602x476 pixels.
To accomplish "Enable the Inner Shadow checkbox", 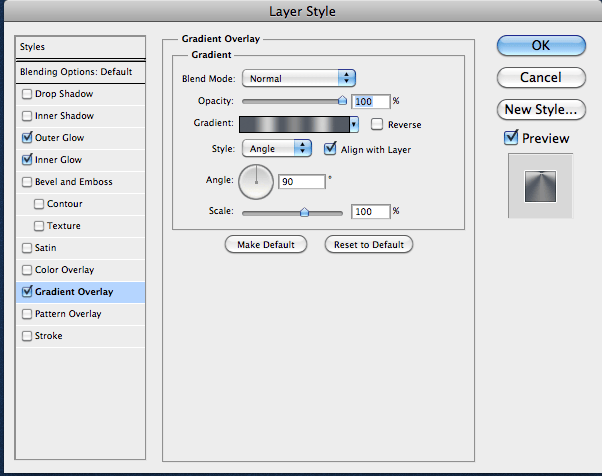I will pos(27,116).
